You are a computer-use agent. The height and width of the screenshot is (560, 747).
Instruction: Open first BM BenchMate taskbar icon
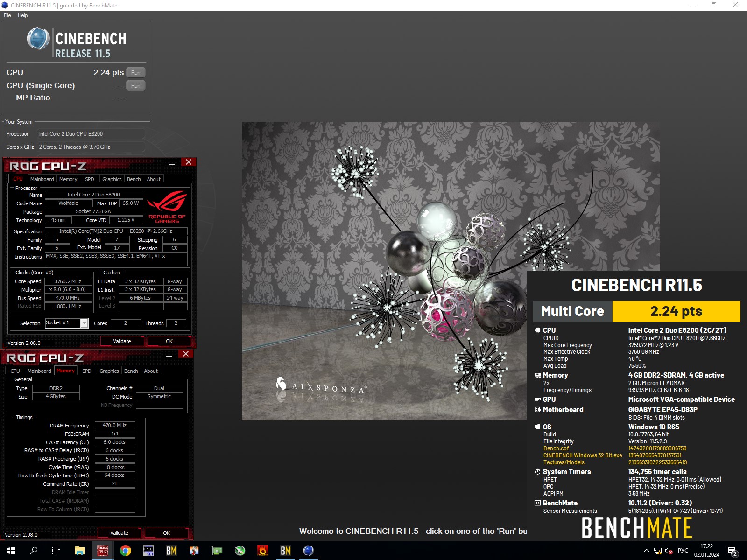click(171, 551)
